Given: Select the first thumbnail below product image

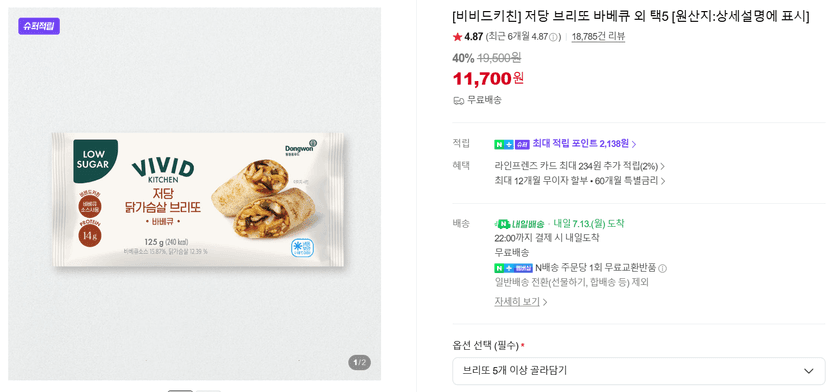Looking at the screenshot, I should click(180, 390).
